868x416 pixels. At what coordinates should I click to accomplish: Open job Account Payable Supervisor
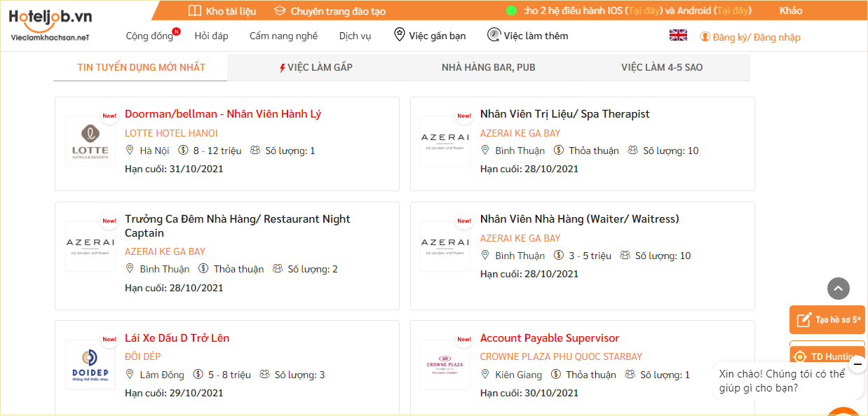click(x=550, y=338)
